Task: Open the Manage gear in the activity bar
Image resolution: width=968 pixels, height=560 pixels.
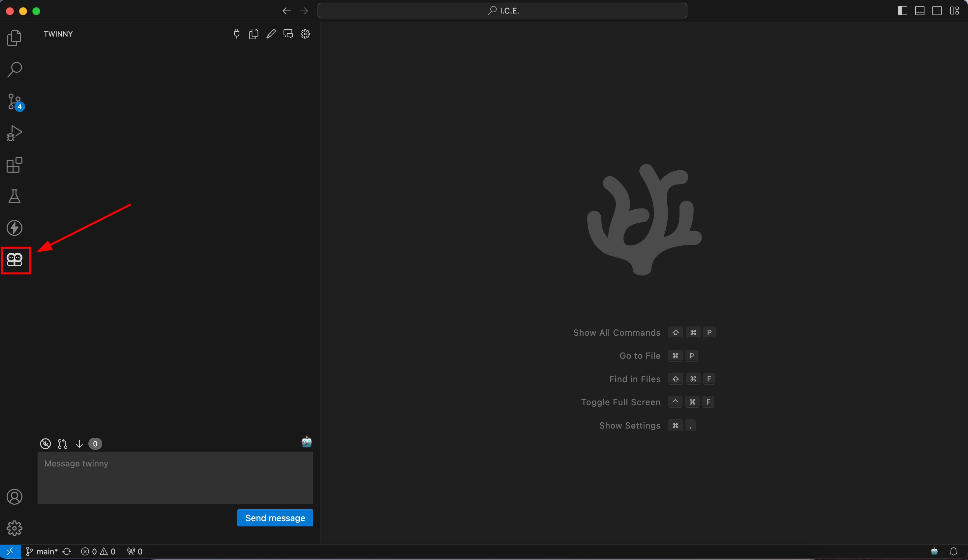Action: (x=15, y=528)
